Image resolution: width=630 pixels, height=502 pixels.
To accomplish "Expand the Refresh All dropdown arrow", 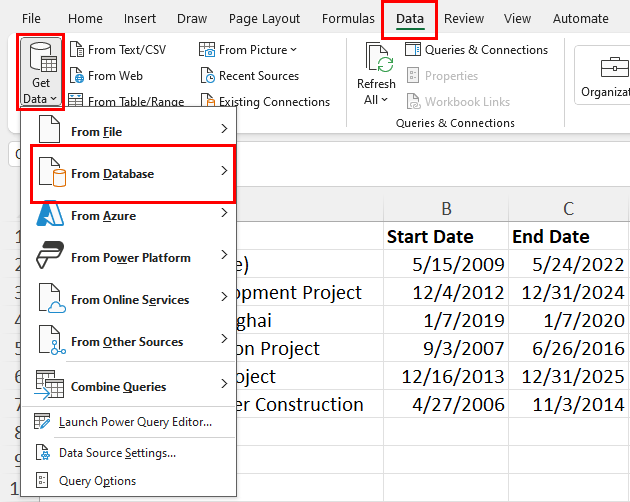I will pos(385,99).
